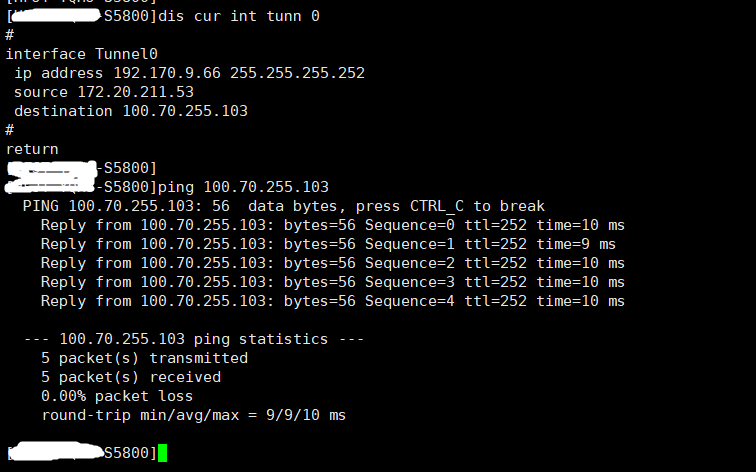756x472 pixels.
Task: Select the "interface Tunnel0" line
Action: tap(82, 54)
